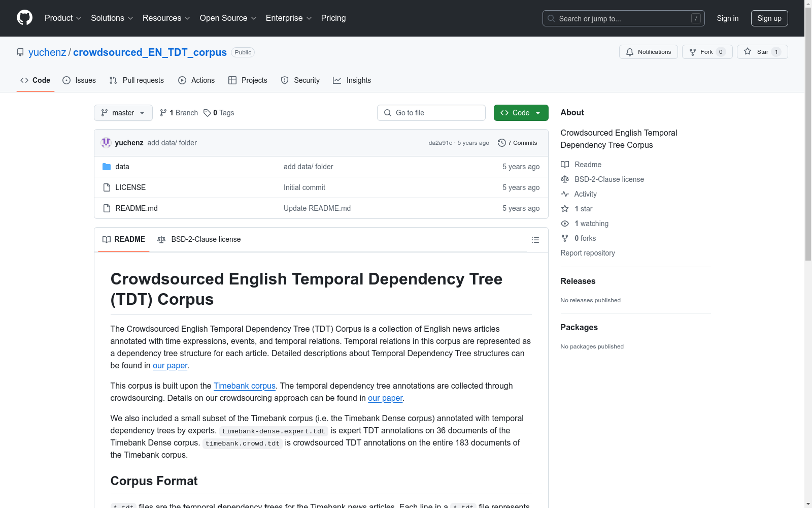Open the 'add data/ folder' latest commit message
Image resolution: width=812 pixels, height=508 pixels.
(x=172, y=143)
